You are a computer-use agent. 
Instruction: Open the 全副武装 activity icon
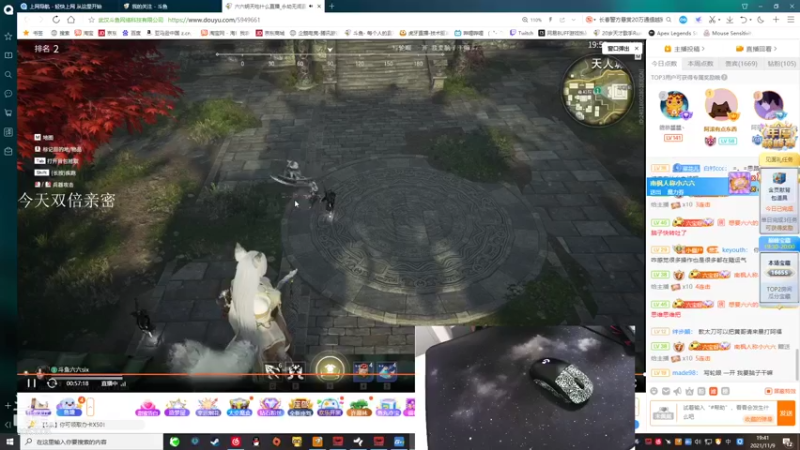[x=300, y=408]
